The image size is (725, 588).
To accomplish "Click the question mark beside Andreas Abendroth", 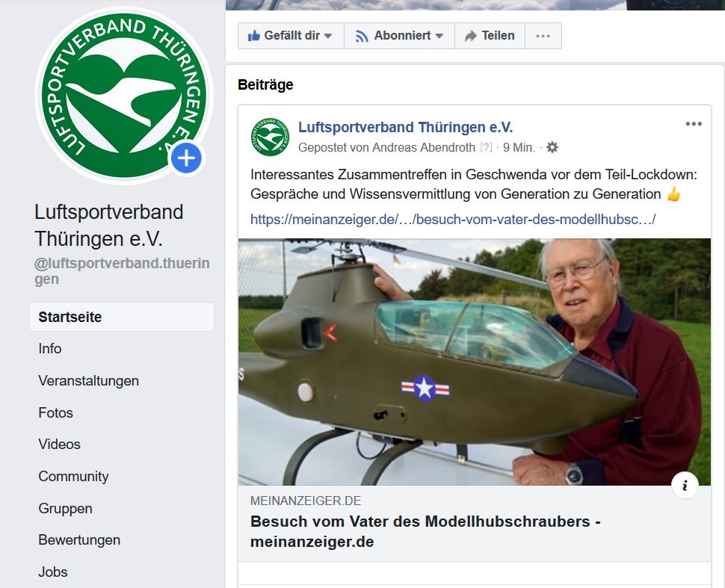I will pyautogui.click(x=486, y=147).
